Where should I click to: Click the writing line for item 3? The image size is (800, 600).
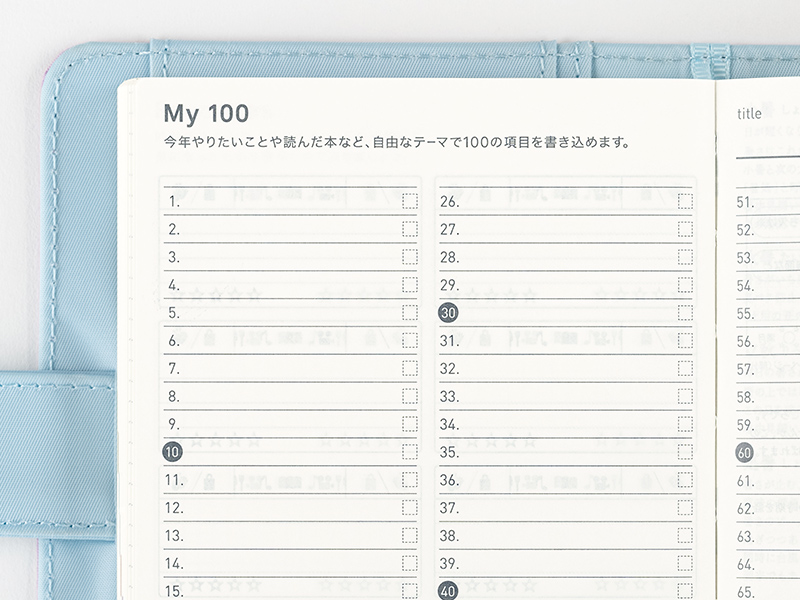click(x=290, y=258)
